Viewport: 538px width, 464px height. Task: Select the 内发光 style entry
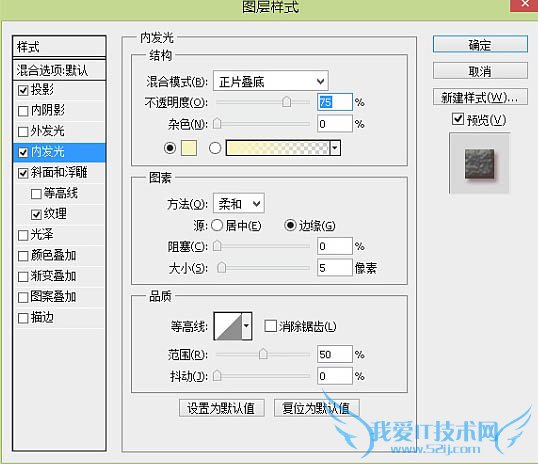(59, 152)
